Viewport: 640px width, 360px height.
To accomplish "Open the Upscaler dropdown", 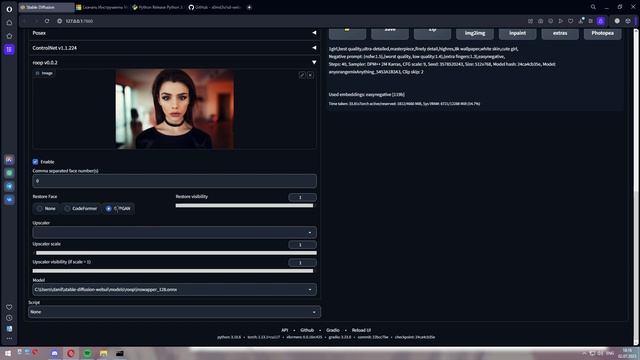I will [x=174, y=232].
